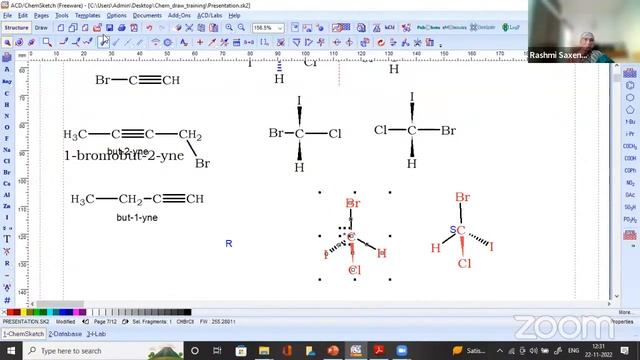Image resolution: width=640 pixels, height=360 pixels.
Task: Save the document with floppy icon
Action: click(109, 28)
